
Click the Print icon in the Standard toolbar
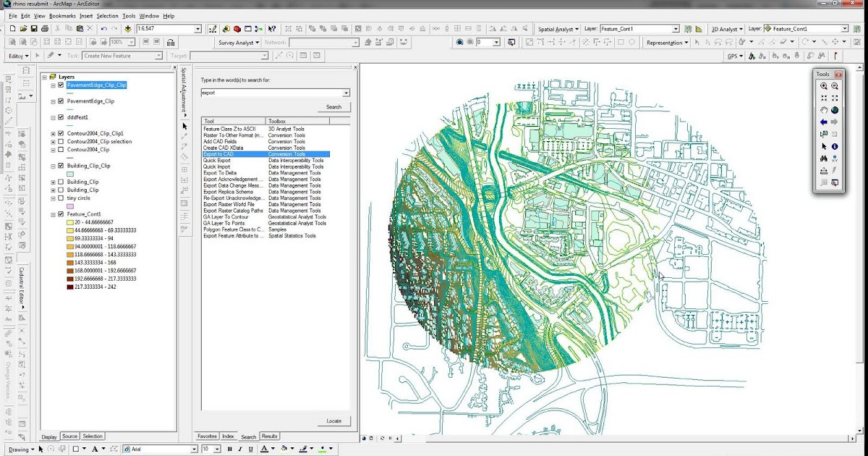coord(45,29)
